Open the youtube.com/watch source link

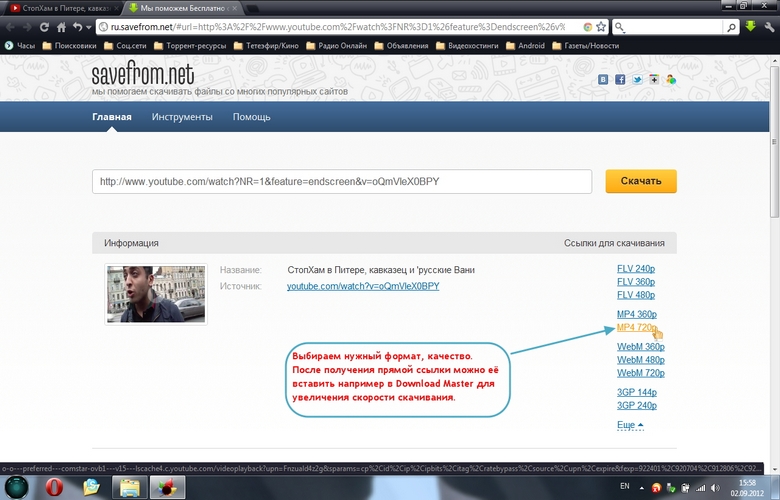pyautogui.click(x=363, y=286)
